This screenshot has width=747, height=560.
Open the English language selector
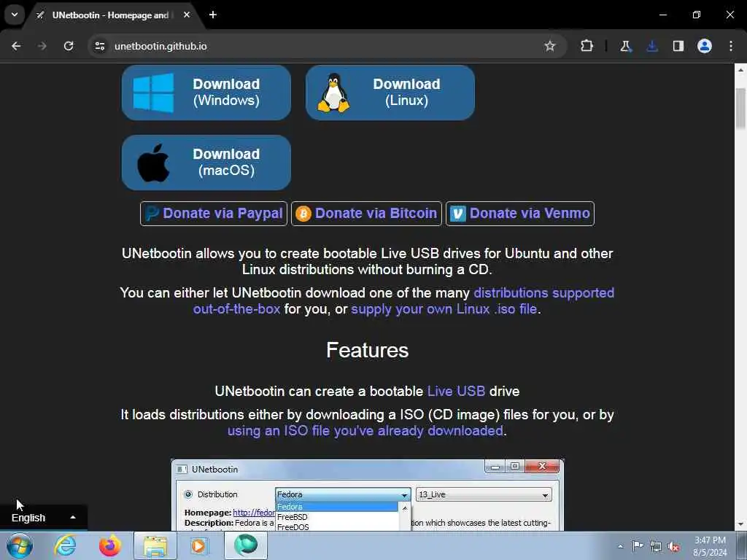(43, 518)
